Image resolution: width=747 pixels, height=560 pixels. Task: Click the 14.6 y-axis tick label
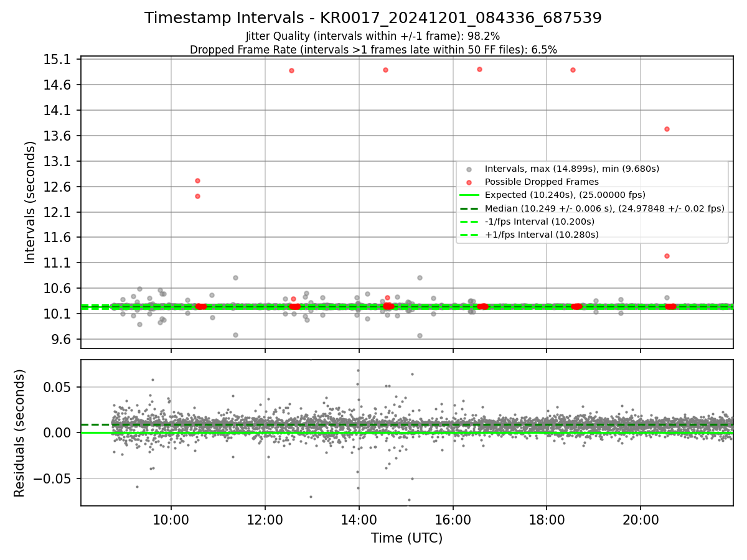click(57, 85)
